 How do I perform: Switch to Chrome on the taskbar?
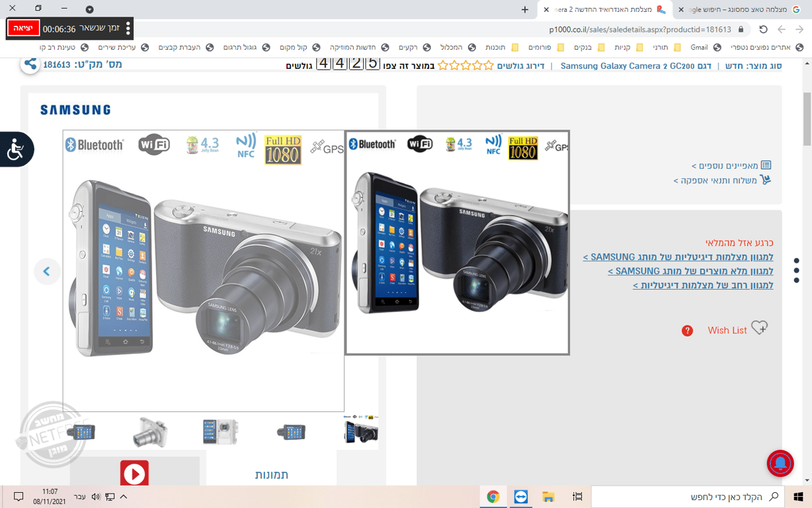tap(493, 496)
